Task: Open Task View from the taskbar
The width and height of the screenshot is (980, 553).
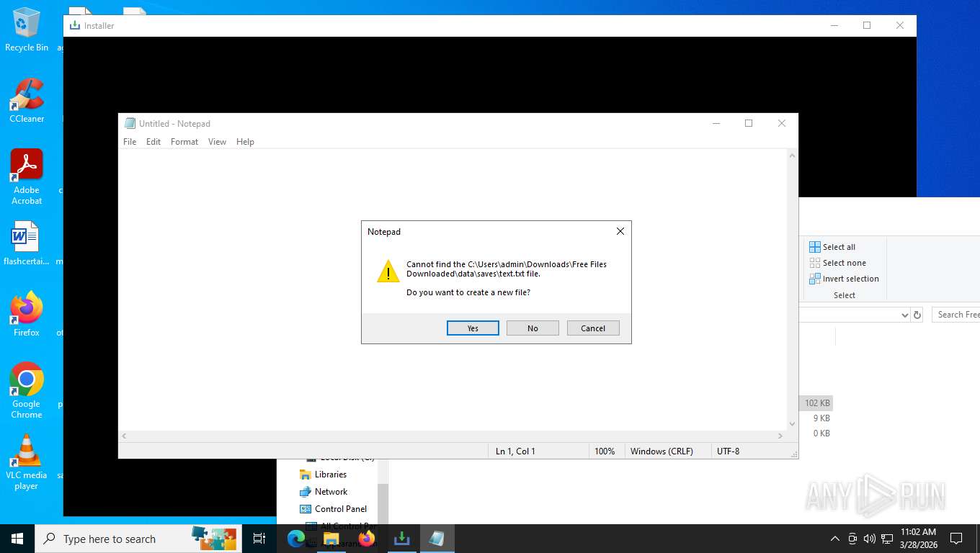Action: (x=259, y=539)
